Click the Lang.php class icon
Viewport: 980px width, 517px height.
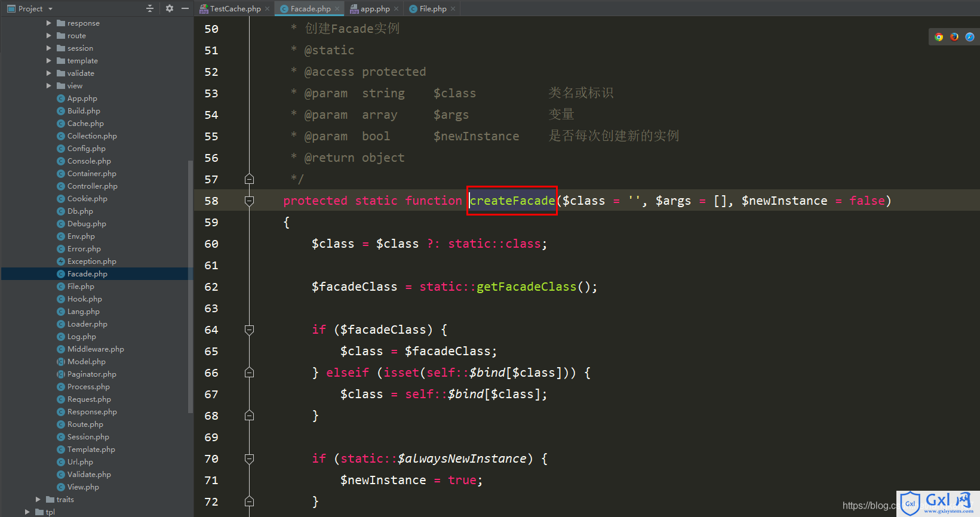(x=61, y=312)
